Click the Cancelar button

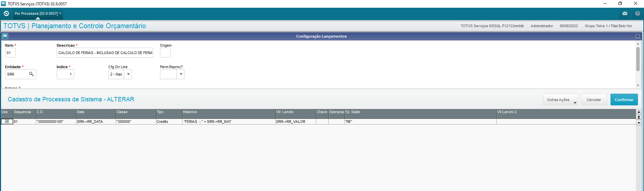(594, 100)
